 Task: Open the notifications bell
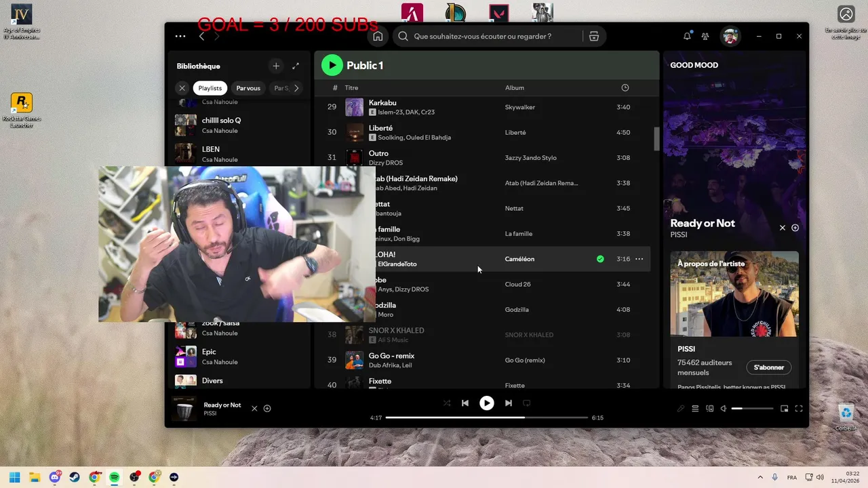pyautogui.click(x=687, y=37)
